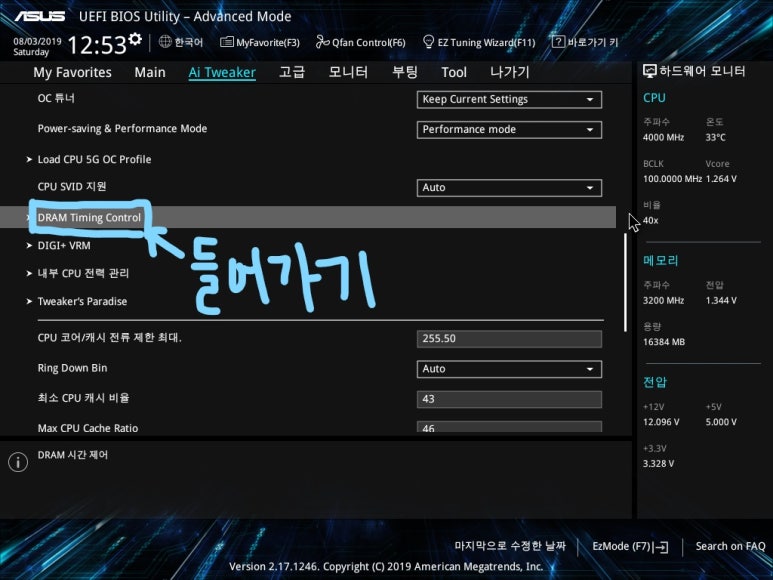Click the question mark hotkey icon
Viewport: 773px width, 580px height.
click(x=558, y=42)
